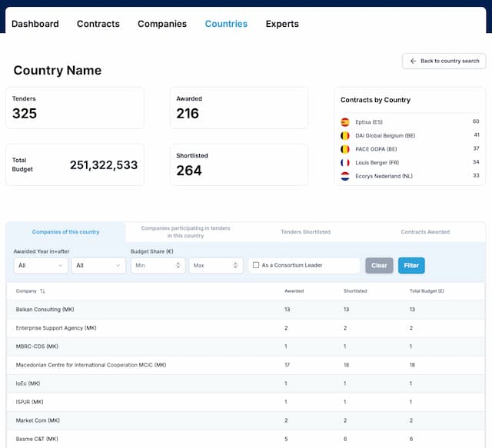Viewport: 492px width, 448px height.
Task: Click the Max budget spinner arrows
Action: [x=235, y=265]
